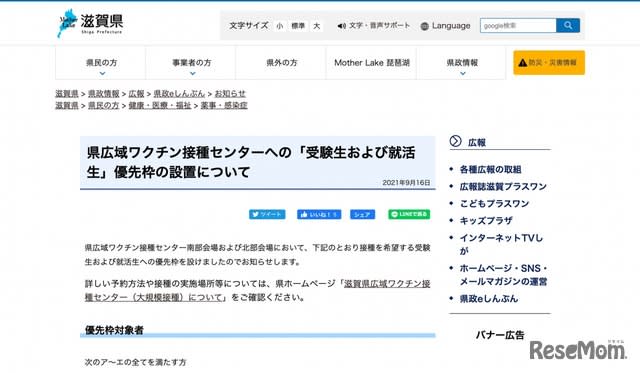The width and height of the screenshot is (640, 373).
Task: Click the green LINEで送る button
Action: [409, 214]
